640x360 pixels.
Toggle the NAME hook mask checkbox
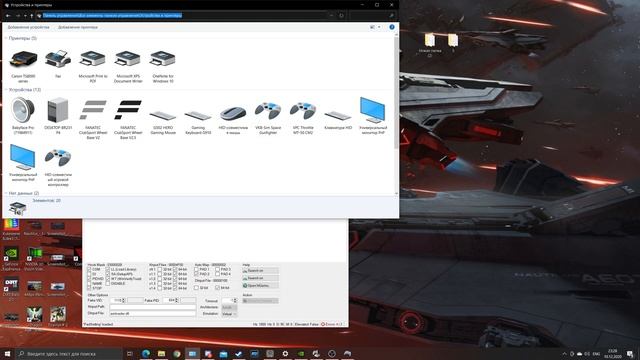89,283
